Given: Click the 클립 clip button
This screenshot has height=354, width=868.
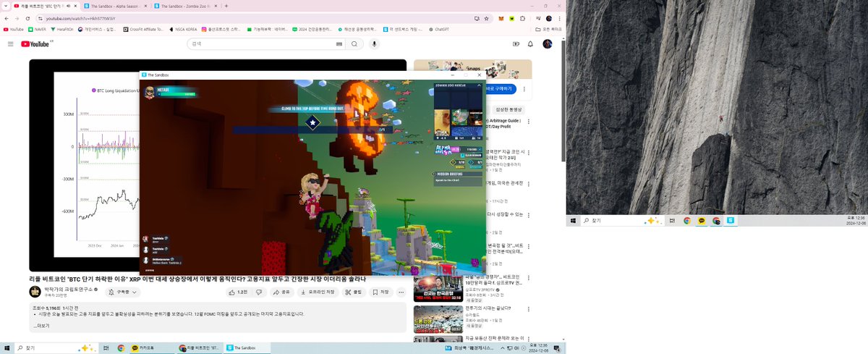Looking at the screenshot, I should [354, 292].
